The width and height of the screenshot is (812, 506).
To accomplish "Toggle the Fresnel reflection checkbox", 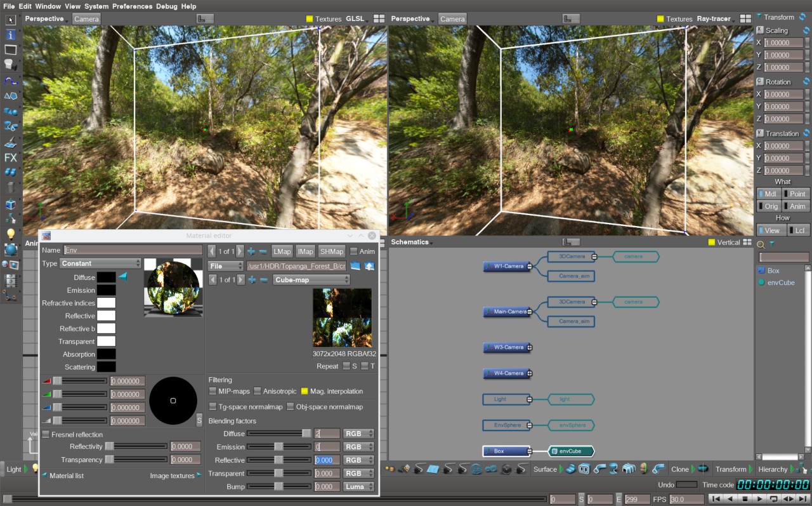I will point(46,434).
